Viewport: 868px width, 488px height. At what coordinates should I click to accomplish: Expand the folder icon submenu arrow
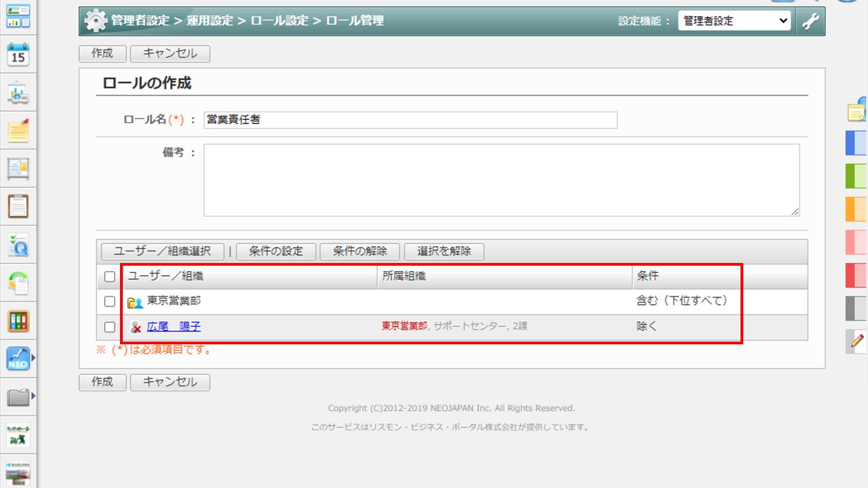[33, 396]
